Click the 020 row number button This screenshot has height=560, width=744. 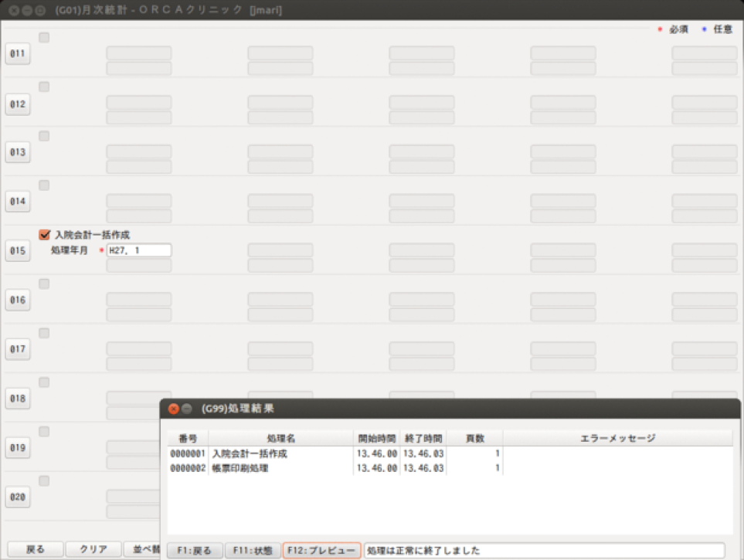click(x=17, y=497)
